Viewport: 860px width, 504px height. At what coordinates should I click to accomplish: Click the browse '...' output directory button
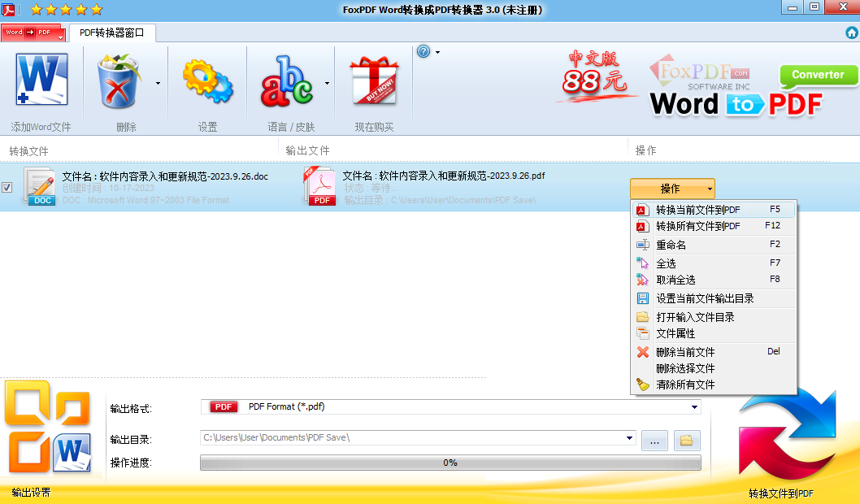coord(655,441)
